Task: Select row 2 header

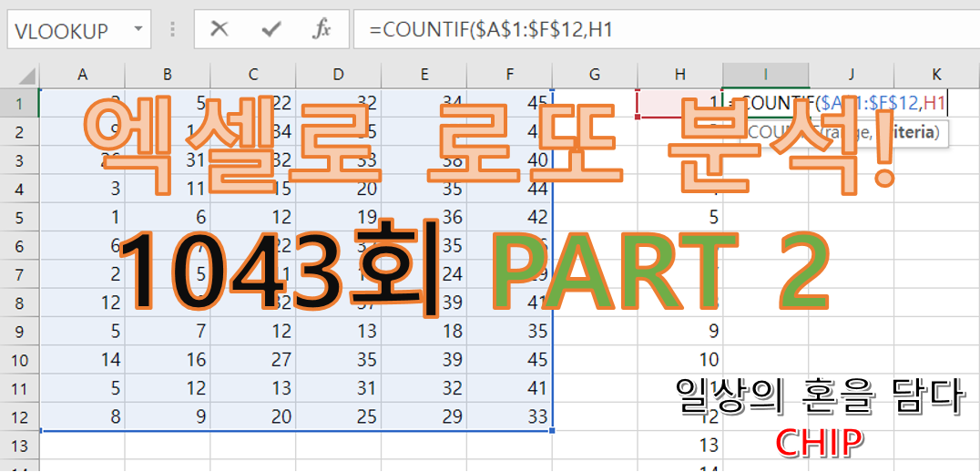Action: [x=19, y=132]
